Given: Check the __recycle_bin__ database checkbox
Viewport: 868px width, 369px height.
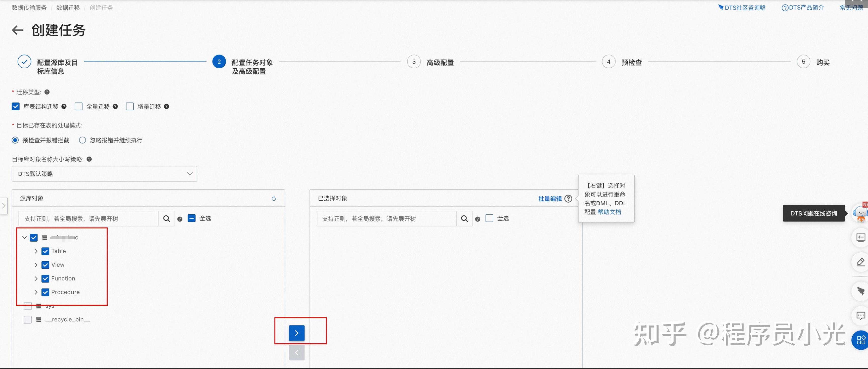Looking at the screenshot, I should [28, 319].
